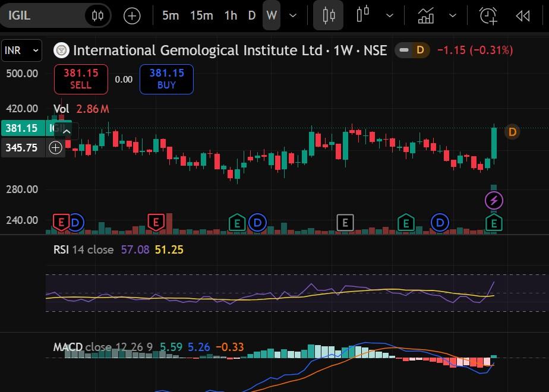Click the plus crosshair icon beside 345.75

[55, 148]
